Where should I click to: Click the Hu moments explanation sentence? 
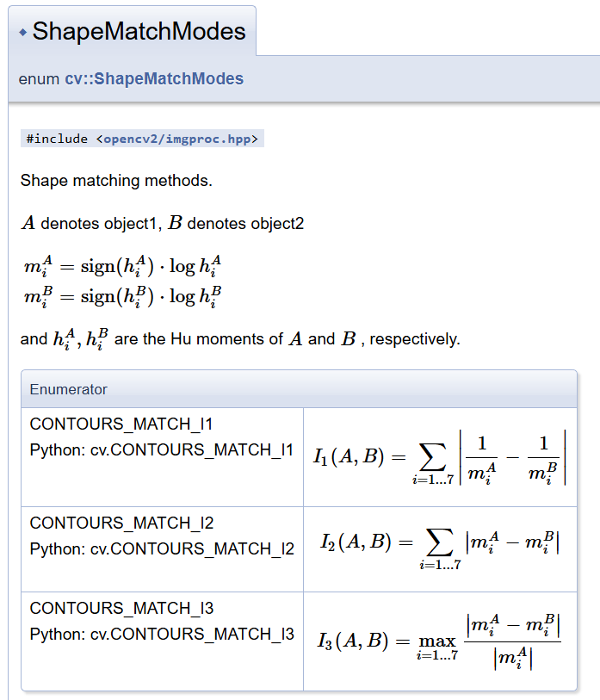click(x=240, y=339)
